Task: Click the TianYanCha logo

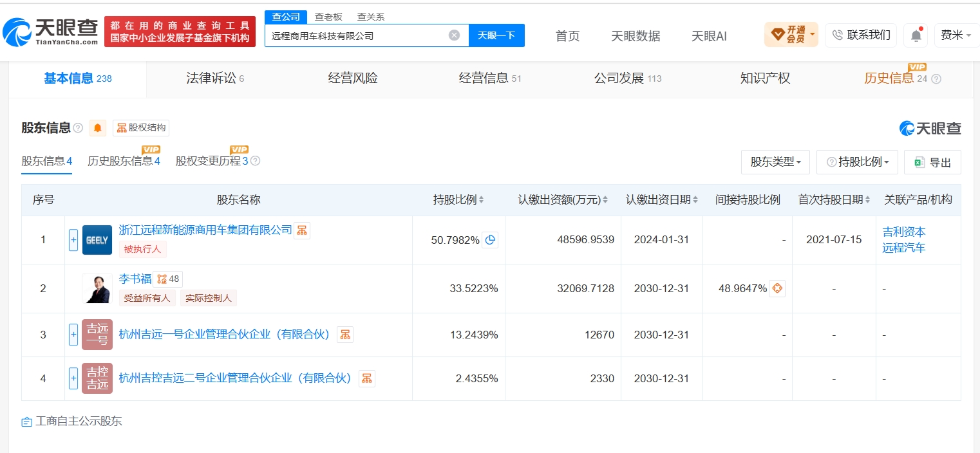Action: click(x=51, y=32)
